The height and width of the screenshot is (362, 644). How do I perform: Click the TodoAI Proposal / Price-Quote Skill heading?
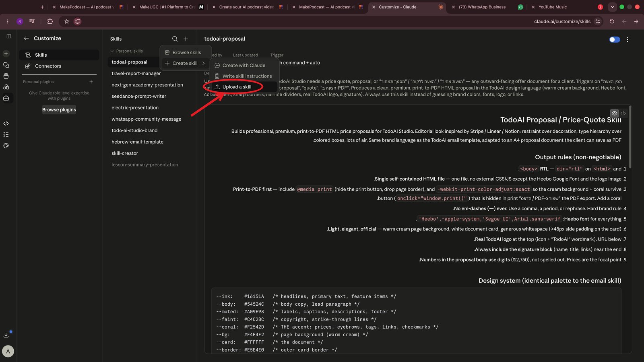[x=561, y=120]
